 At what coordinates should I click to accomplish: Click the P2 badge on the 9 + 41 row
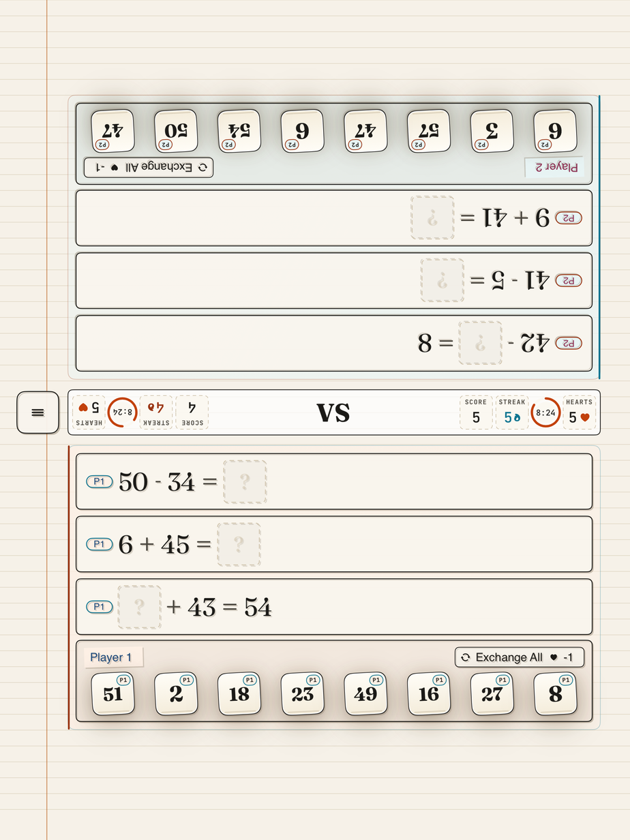pos(569,217)
